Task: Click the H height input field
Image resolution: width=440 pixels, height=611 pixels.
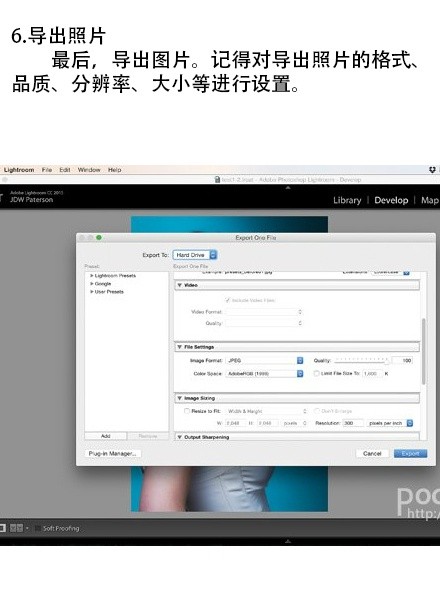Action: pos(267,423)
